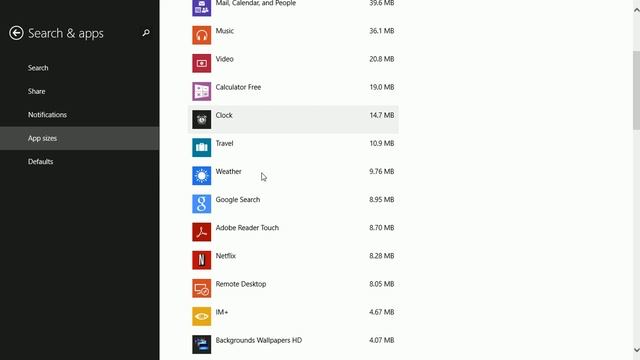Viewport: 640px width, 360px height.
Task: Open the Search settings category
Action: coord(80,68)
